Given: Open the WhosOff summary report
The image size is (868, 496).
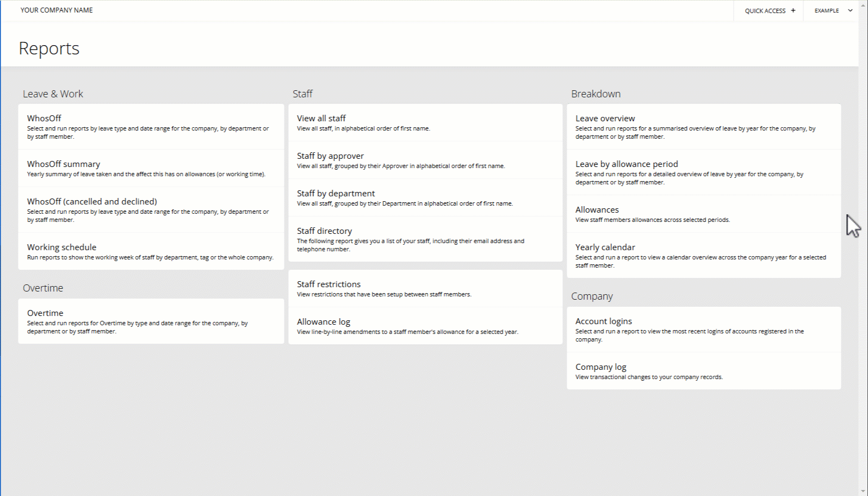Looking at the screenshot, I should (x=151, y=169).
